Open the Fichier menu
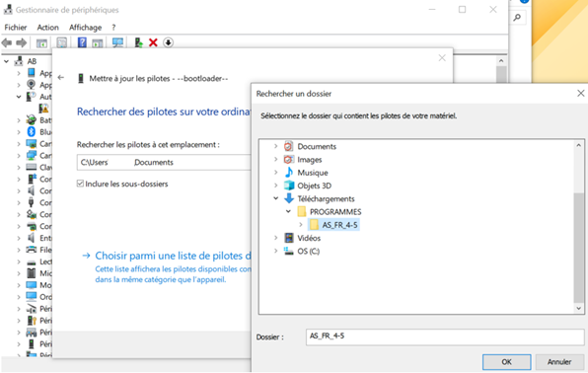Viewport: 588px width, 373px height. [16, 28]
